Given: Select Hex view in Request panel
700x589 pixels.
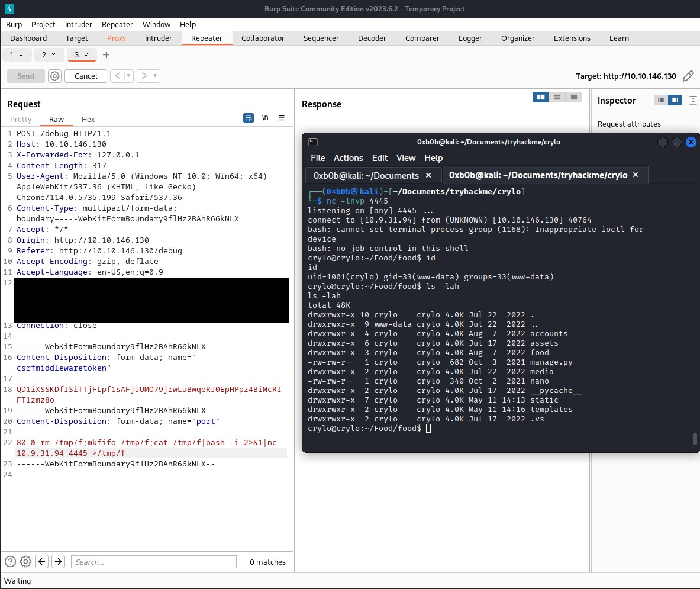Looking at the screenshot, I should coord(88,119).
